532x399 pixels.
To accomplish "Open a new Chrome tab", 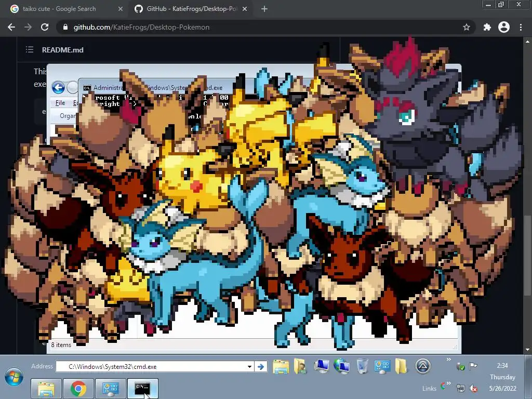I will tap(264, 9).
